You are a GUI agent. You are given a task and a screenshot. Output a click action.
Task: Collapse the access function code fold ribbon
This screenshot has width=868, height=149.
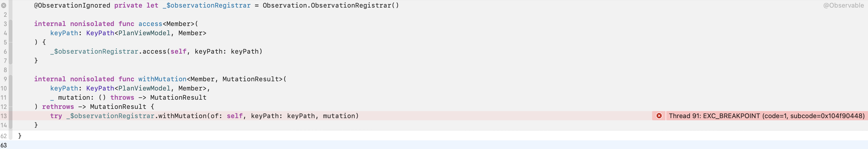click(11, 42)
